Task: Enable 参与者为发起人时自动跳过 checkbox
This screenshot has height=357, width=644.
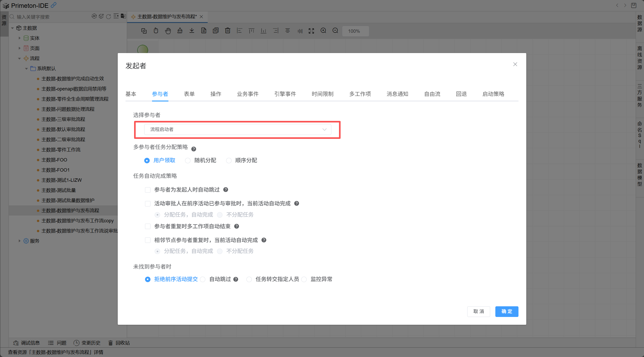Action: tap(148, 190)
